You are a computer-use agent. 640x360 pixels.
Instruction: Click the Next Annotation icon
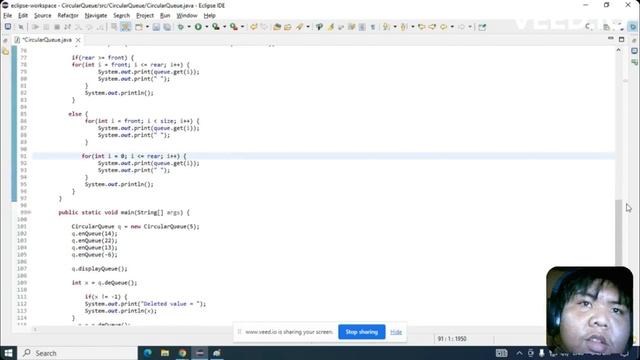(x=386, y=27)
